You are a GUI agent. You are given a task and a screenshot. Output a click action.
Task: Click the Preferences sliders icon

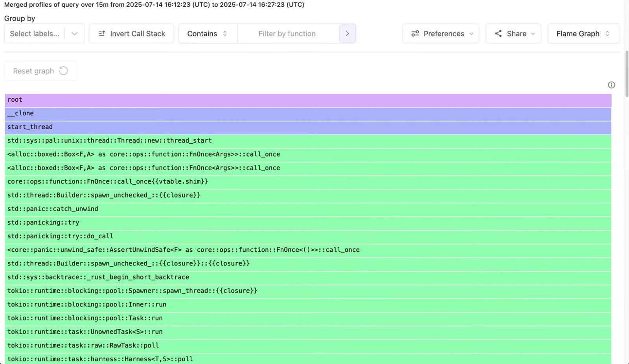pyautogui.click(x=415, y=33)
